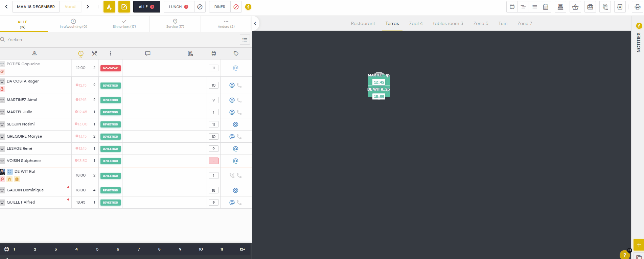Sort by party size cutlery icon
The height and width of the screenshot is (259, 644).
[x=94, y=53]
